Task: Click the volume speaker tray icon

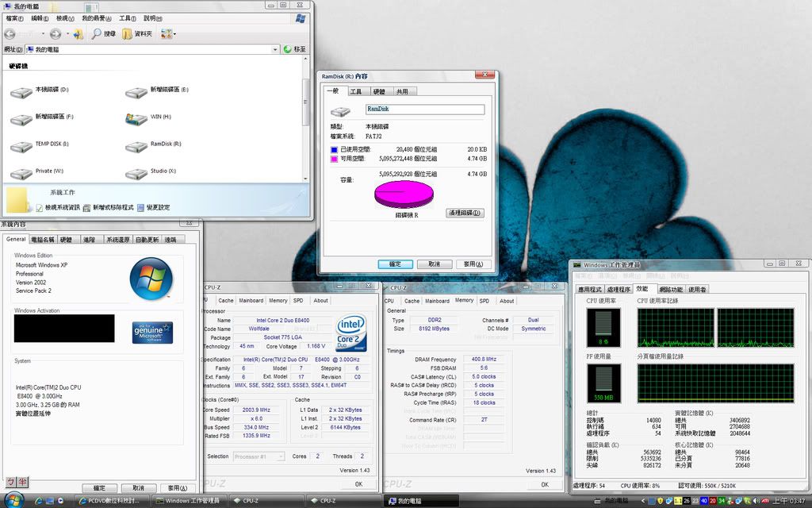Action: (x=757, y=502)
